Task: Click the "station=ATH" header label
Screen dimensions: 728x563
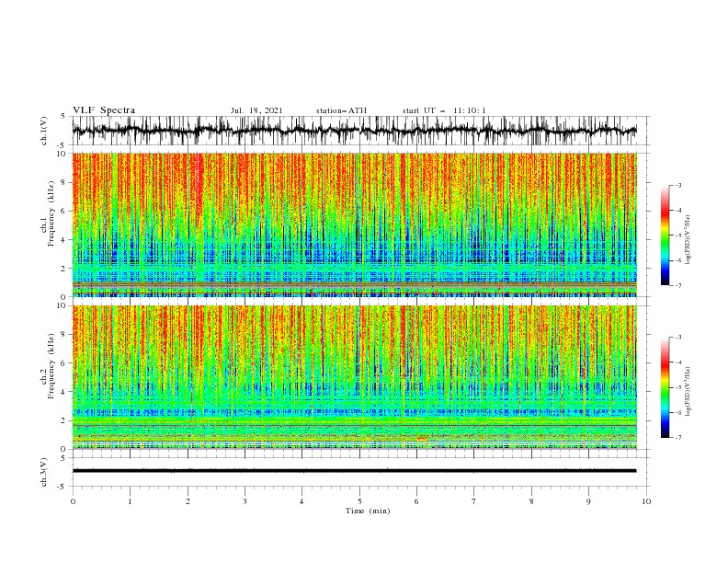Action: pyautogui.click(x=341, y=110)
